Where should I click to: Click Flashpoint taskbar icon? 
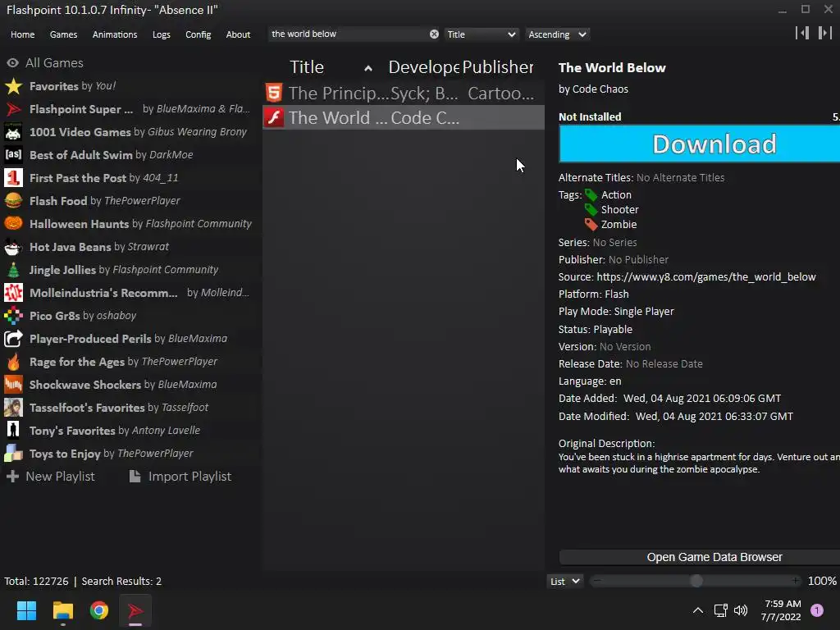pos(135,610)
